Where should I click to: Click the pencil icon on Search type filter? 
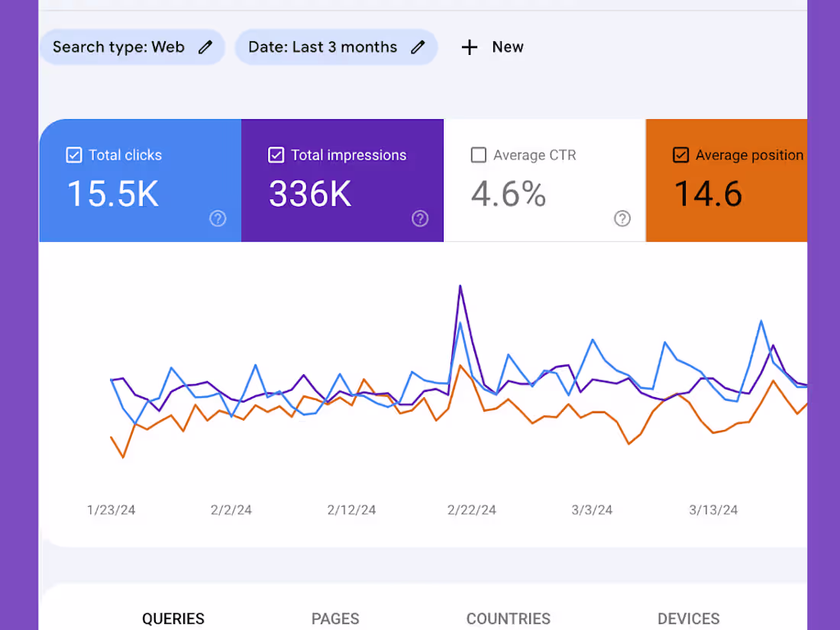point(205,47)
